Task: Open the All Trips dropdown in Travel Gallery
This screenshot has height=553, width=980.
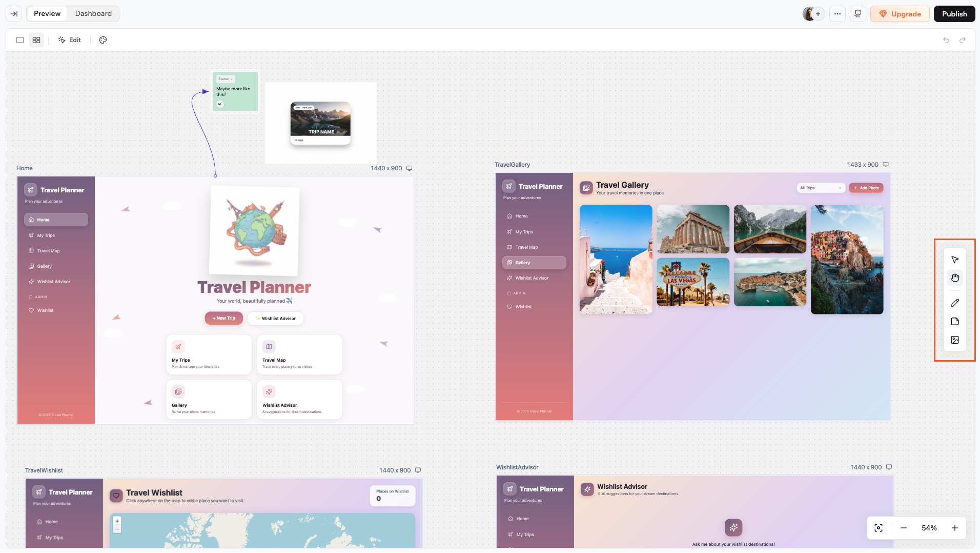Action: (821, 188)
